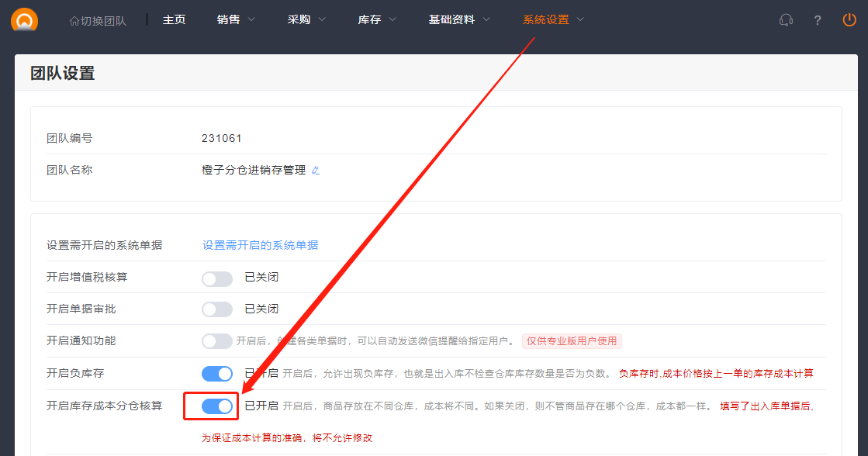
Task: Click 切换团队 to switch teams
Action: pyautogui.click(x=103, y=21)
